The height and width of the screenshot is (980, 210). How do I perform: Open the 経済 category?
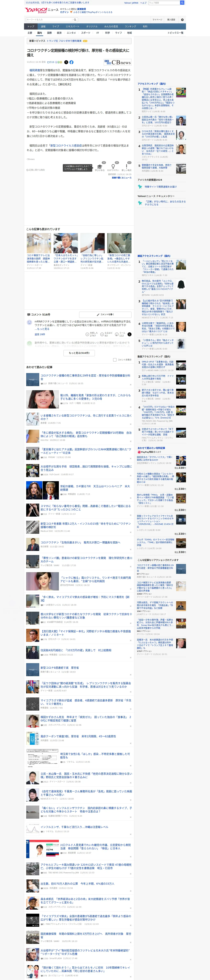59,33
